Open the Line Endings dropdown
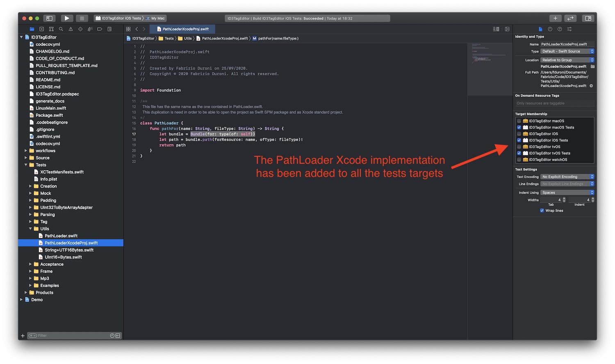The image size is (615, 364). [x=567, y=184]
